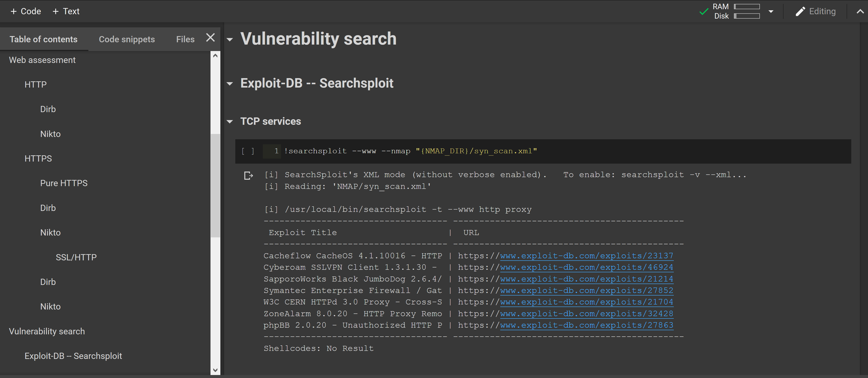The width and height of the screenshot is (868, 378).
Task: Open the exploit-db link for exploit 27863
Action: coord(586,325)
